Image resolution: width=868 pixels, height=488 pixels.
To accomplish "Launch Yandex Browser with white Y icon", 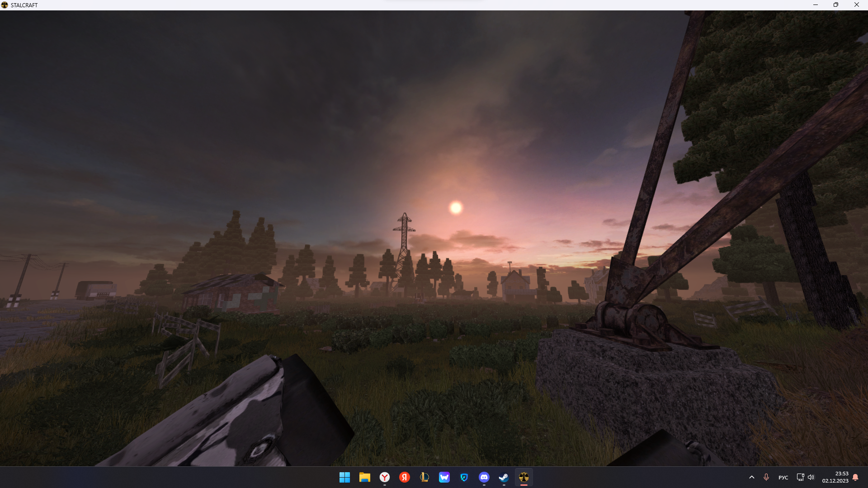I will (384, 477).
